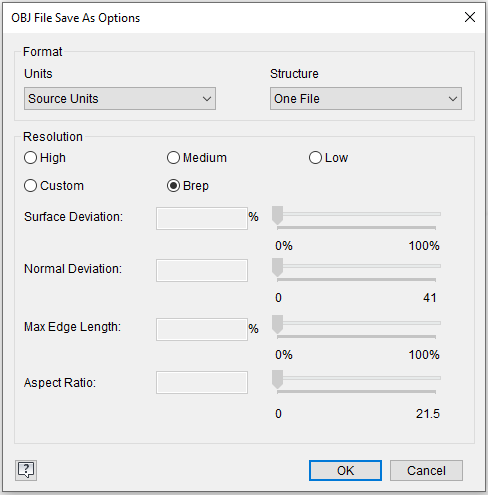Click the Surface Deviation slider thumb
Image resolution: width=488 pixels, height=495 pixels.
pyautogui.click(x=277, y=215)
